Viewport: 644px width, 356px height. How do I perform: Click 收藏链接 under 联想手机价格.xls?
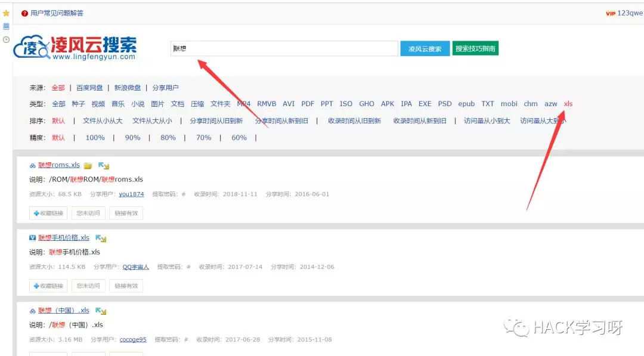(48, 286)
